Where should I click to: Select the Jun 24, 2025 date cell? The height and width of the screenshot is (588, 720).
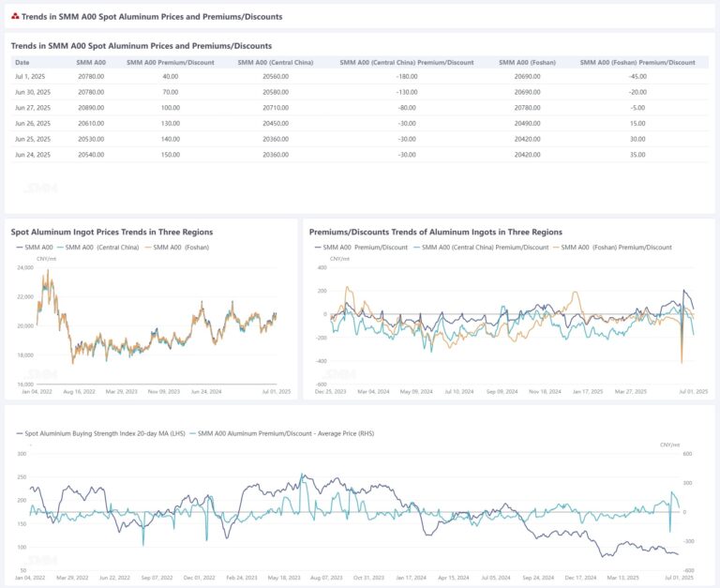[33, 155]
